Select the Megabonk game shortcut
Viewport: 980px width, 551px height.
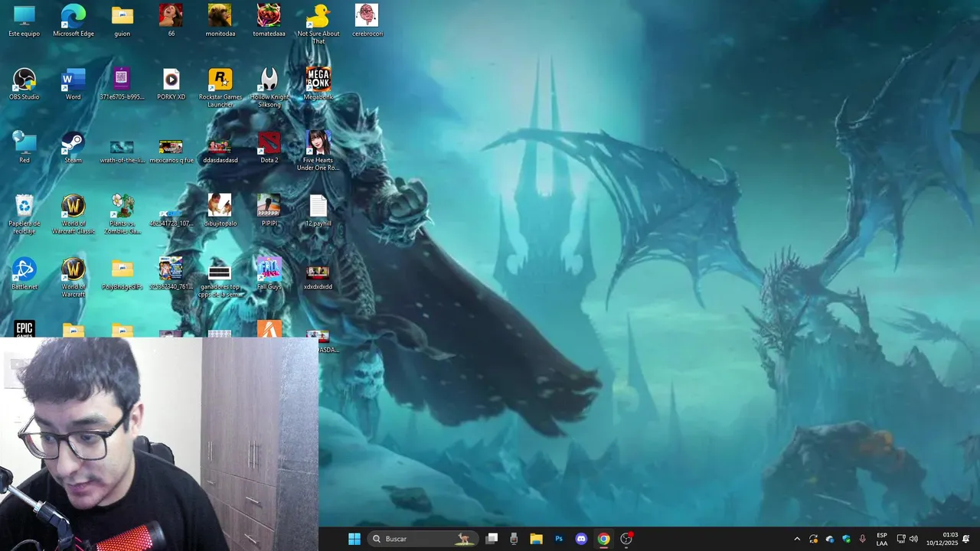(x=318, y=84)
